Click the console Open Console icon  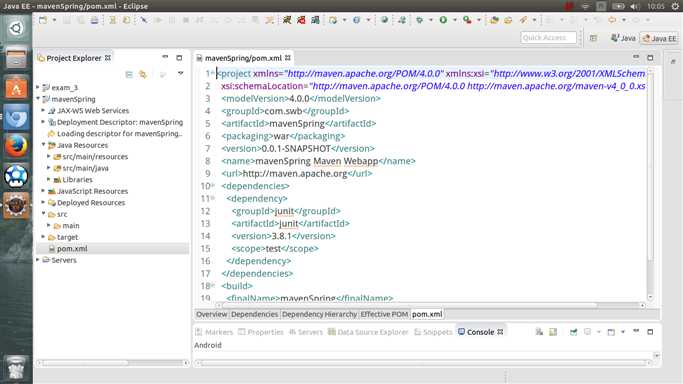(611, 332)
